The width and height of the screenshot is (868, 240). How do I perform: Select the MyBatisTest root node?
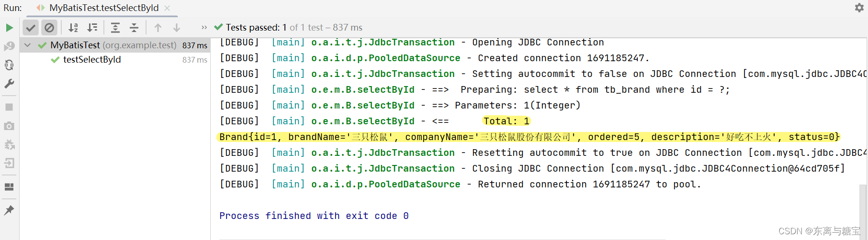(115, 45)
